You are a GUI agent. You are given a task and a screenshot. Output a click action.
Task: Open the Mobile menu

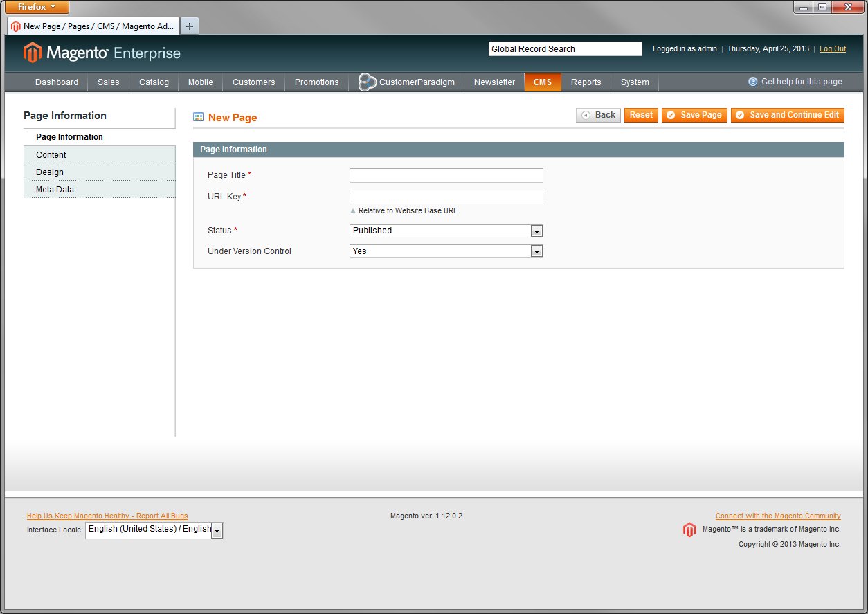click(201, 82)
